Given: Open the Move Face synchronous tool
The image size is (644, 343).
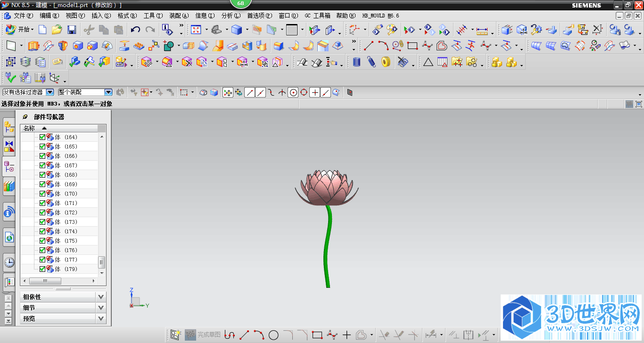Looking at the screenshot, I should pos(146,62).
